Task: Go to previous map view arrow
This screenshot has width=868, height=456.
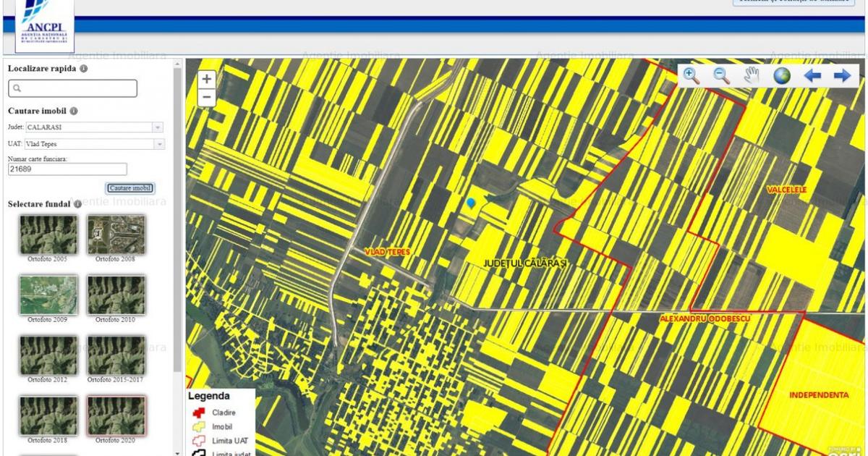Action: coord(812,75)
